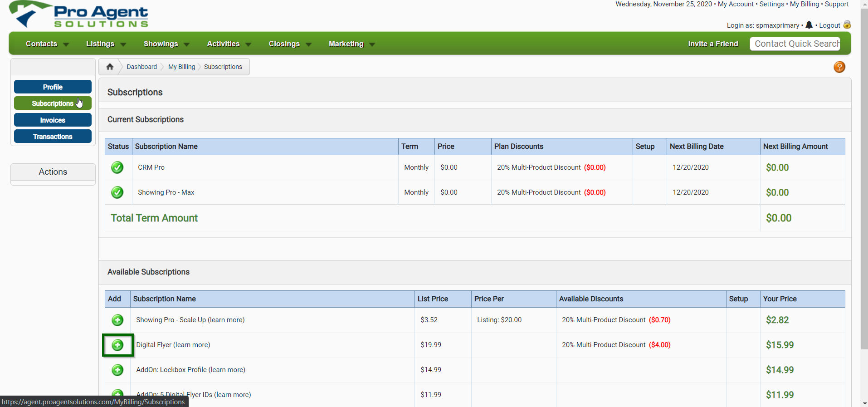Click the $15.99 price for Digital Flyer
Screen dimensions: 868x407
click(x=780, y=345)
